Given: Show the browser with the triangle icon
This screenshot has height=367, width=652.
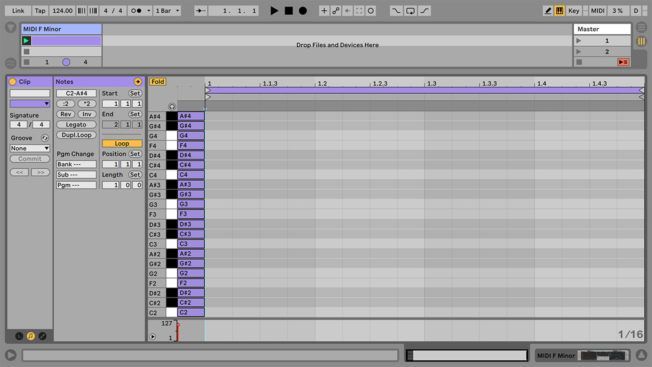Looking at the screenshot, I should tap(10, 27).
